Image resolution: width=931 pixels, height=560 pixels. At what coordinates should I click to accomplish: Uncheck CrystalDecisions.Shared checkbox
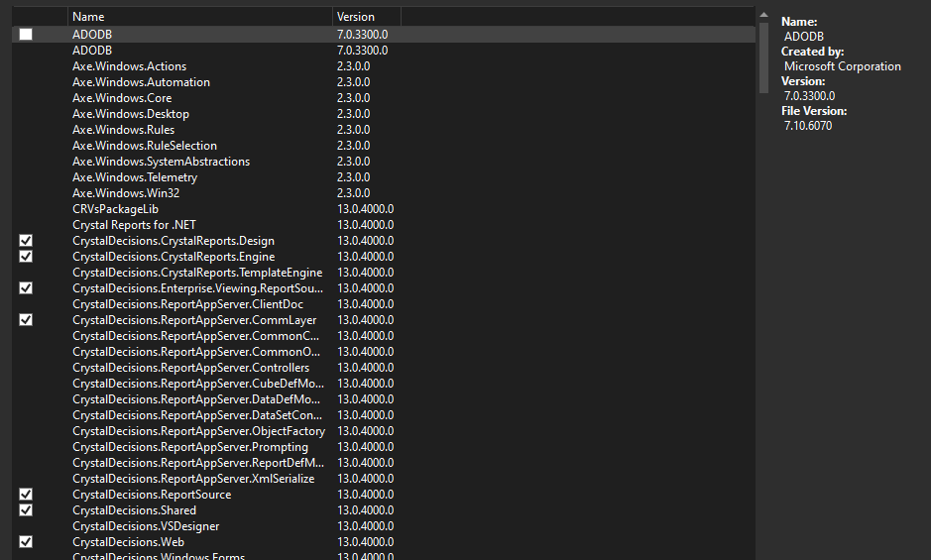[x=26, y=510]
